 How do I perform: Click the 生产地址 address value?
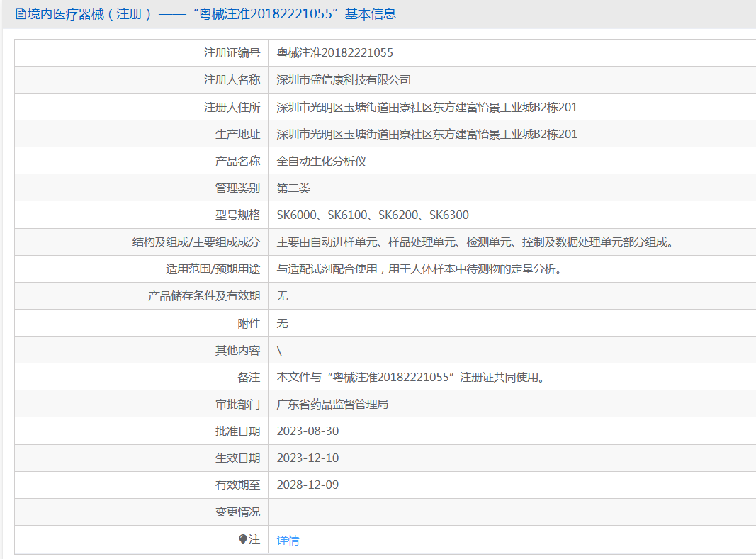pyautogui.click(x=427, y=134)
